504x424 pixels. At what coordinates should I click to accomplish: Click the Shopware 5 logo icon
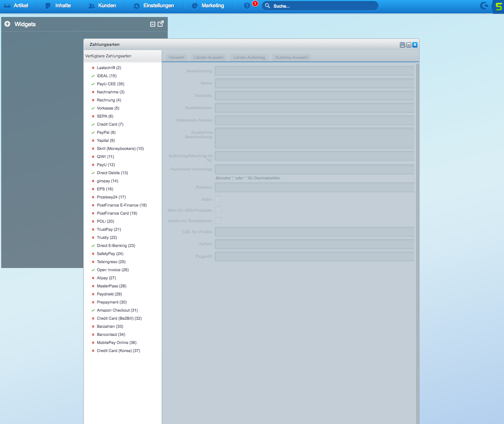point(498,6)
